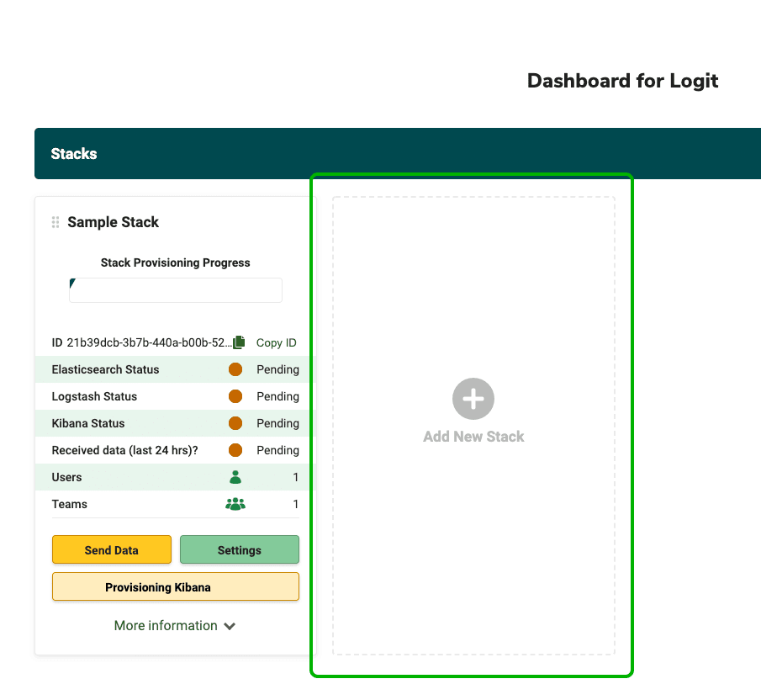This screenshot has height=700, width=761.
Task: Click the plus icon to add new stack
Action: (473, 399)
